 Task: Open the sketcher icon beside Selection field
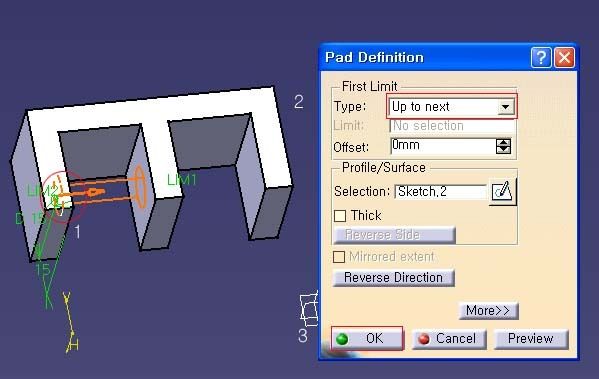point(502,191)
